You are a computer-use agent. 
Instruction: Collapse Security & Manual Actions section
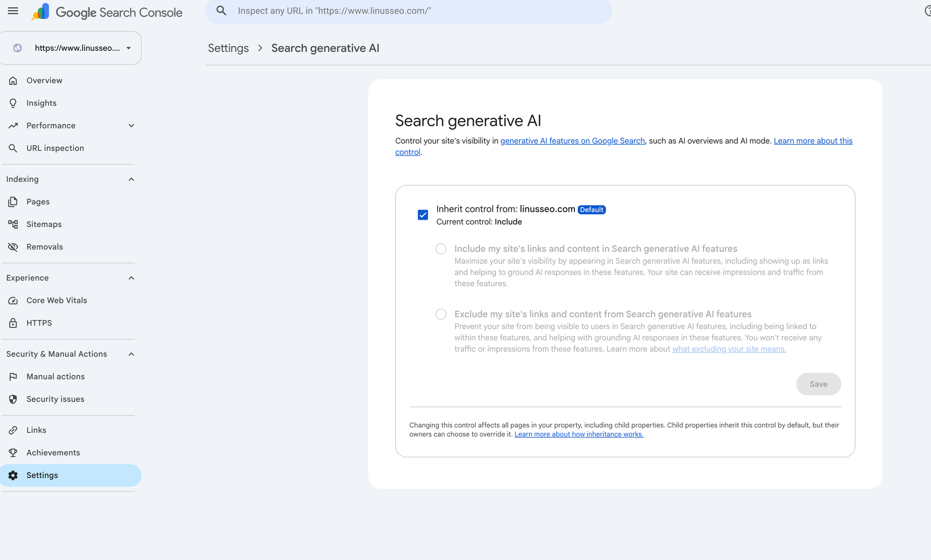click(x=131, y=354)
